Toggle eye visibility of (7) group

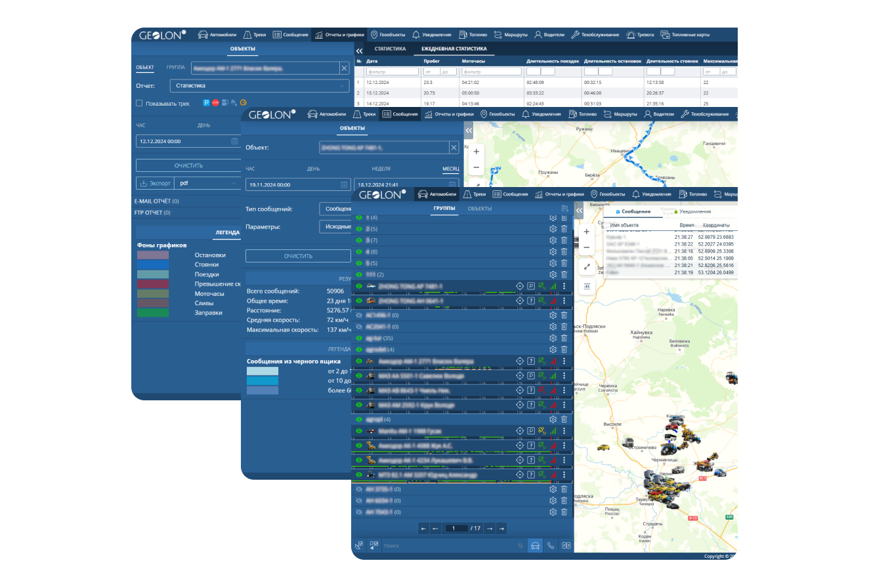tap(359, 240)
